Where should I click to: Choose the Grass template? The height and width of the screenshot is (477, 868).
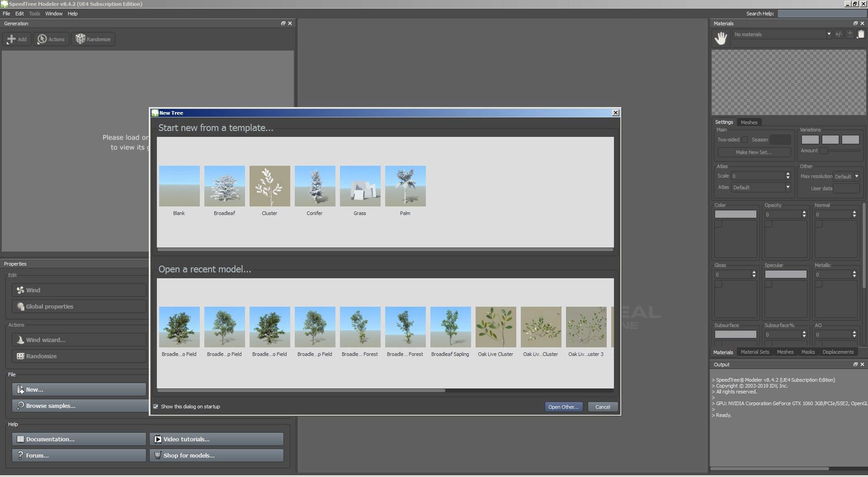point(360,191)
